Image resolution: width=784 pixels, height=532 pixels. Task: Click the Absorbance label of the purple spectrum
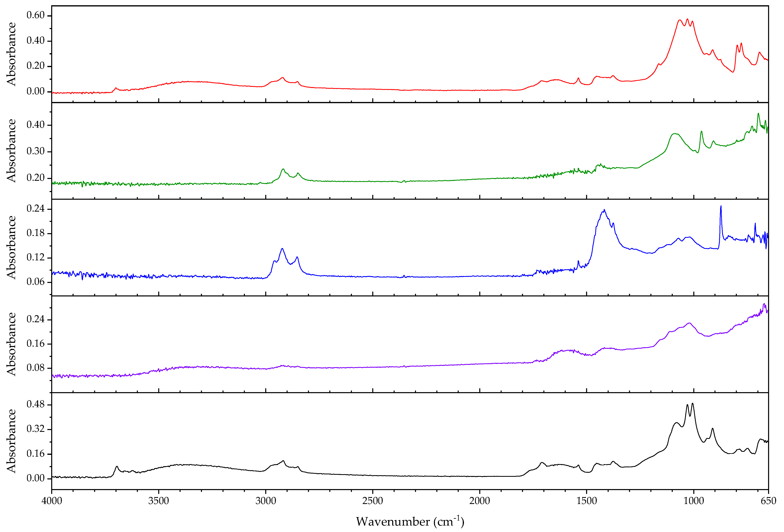[x=11, y=344]
